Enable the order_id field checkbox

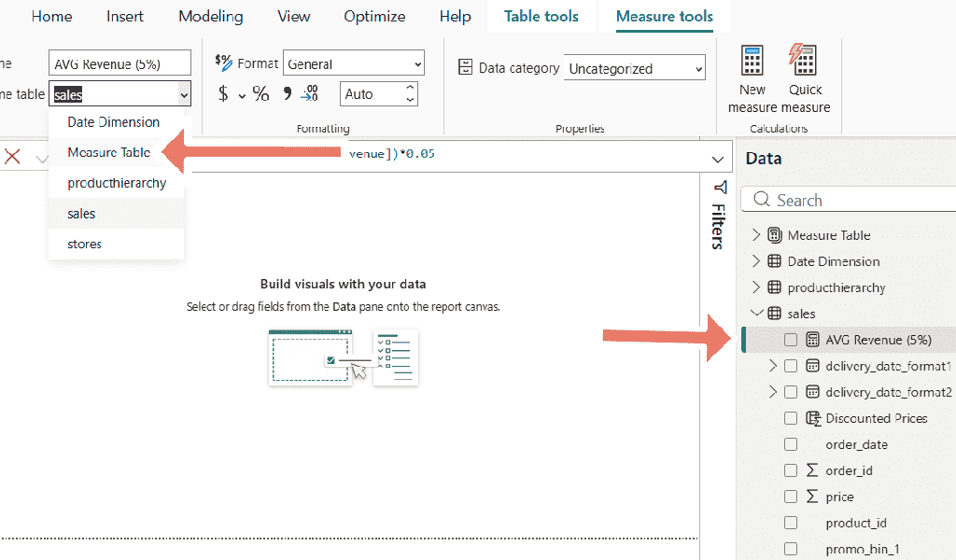tap(791, 470)
